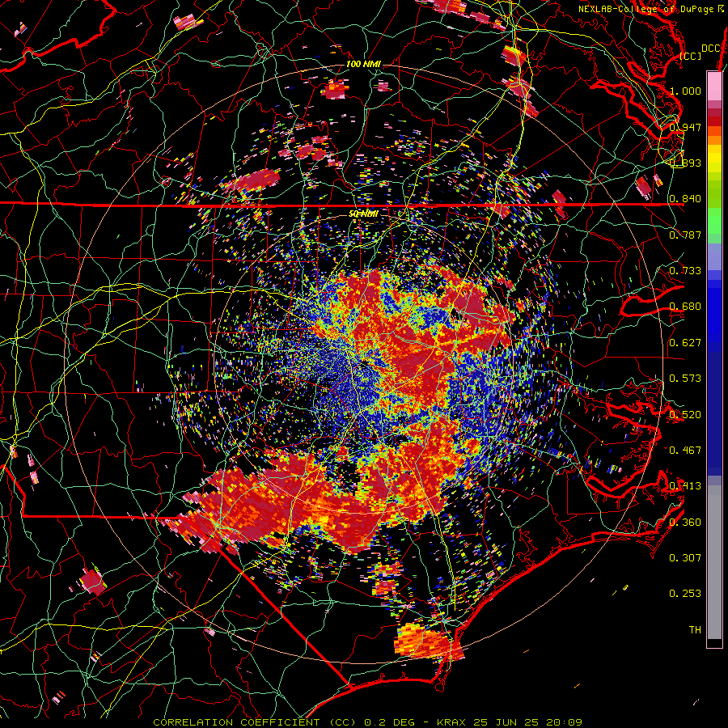Click the 0.307 scale value
The width and height of the screenshot is (728, 728).
tap(685, 558)
